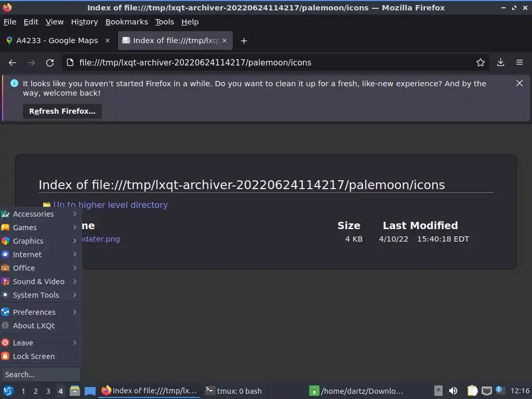Click the URL address bar
This screenshot has width=532, height=399.
click(x=275, y=62)
